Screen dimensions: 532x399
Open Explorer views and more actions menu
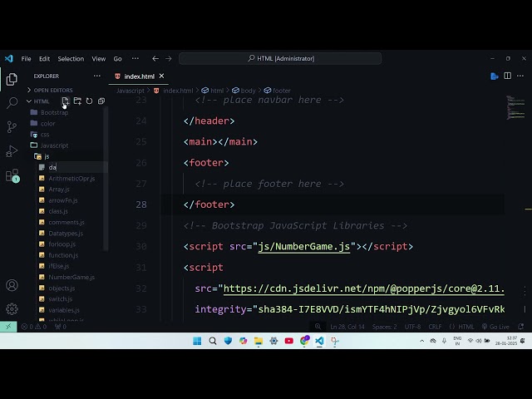coord(97,76)
